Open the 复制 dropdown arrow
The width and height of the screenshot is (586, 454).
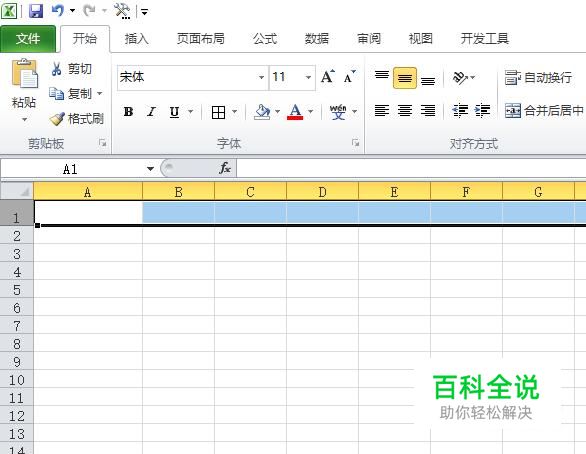[100, 93]
